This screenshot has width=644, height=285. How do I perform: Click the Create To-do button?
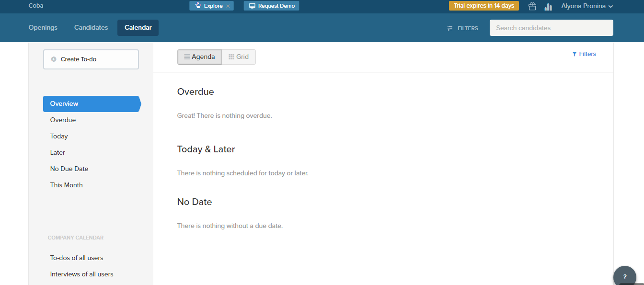tap(91, 59)
